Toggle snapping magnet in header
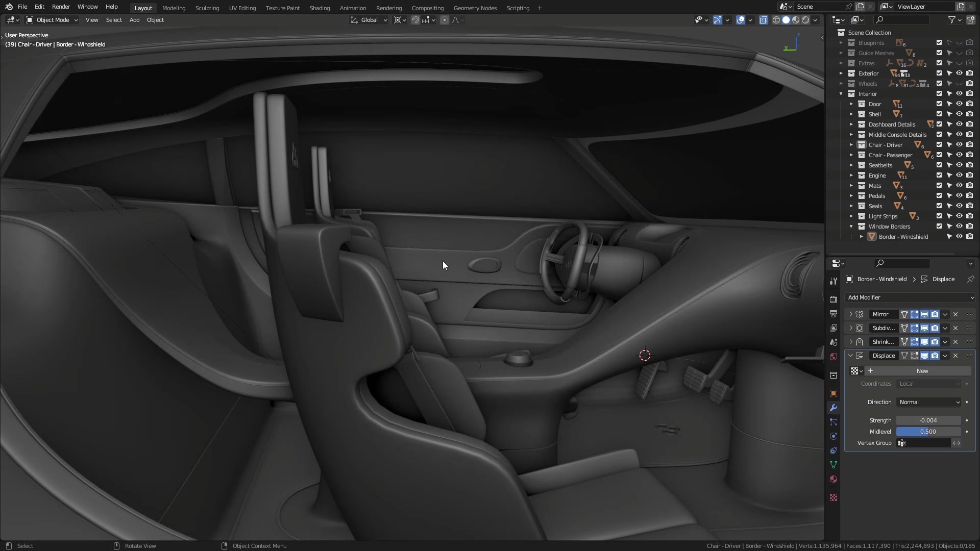This screenshot has width=980, height=551. click(415, 20)
